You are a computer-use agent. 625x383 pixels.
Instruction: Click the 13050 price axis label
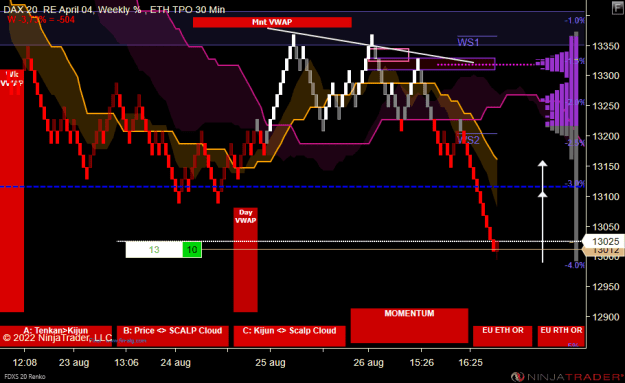[605, 227]
